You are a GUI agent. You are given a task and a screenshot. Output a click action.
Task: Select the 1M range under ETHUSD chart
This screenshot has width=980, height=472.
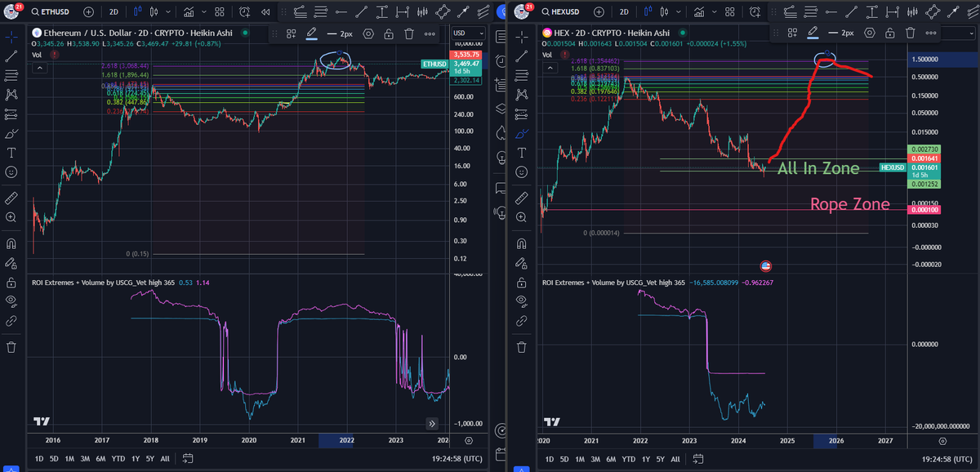point(69,459)
